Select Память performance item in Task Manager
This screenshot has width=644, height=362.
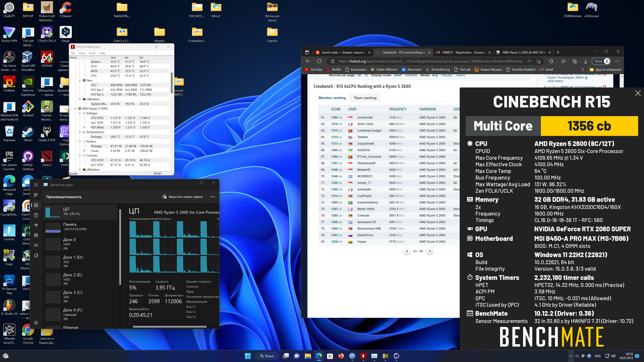point(80,228)
